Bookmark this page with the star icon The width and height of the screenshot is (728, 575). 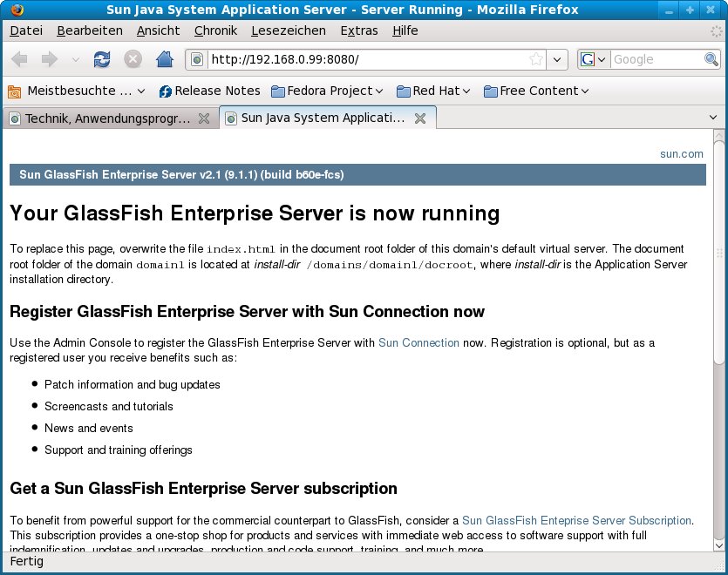point(536,60)
